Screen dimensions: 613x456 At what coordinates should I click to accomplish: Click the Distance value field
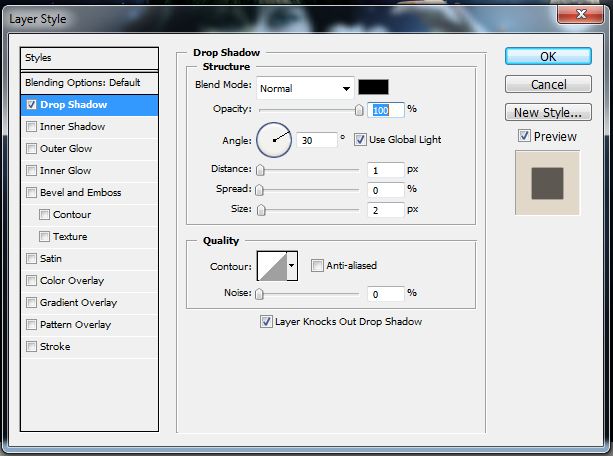coord(385,170)
